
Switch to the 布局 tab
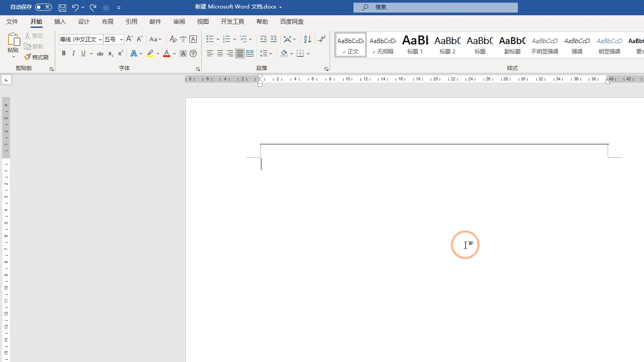point(108,22)
